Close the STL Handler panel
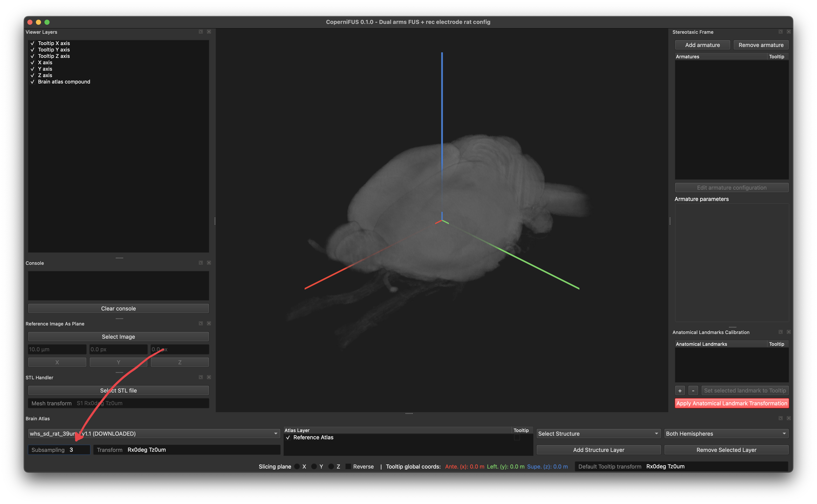Viewport: 817px width, 504px height. (209, 377)
